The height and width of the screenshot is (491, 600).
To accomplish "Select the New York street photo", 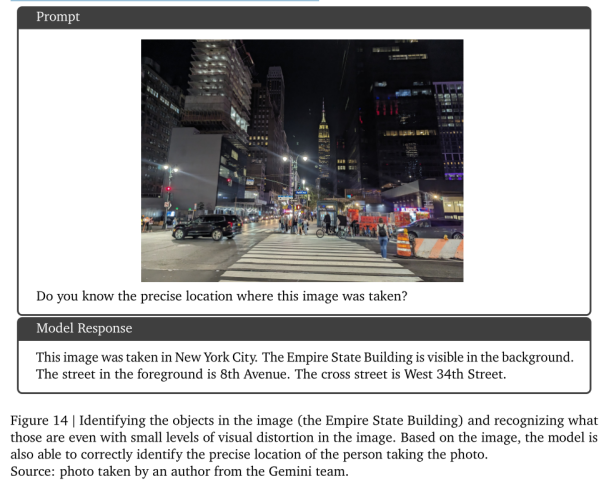I will 301,160.
